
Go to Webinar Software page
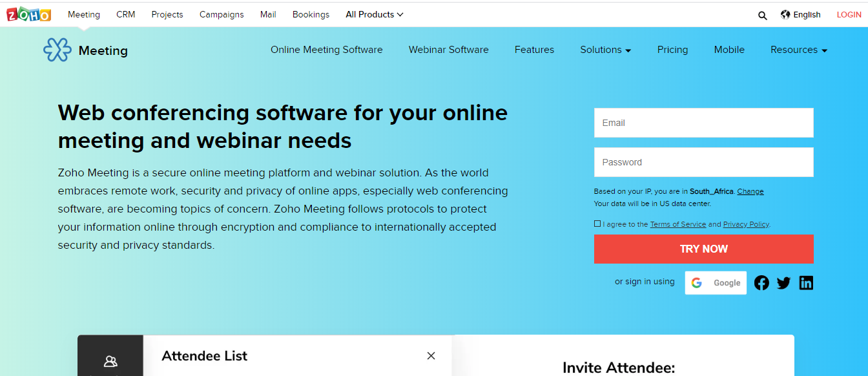pyautogui.click(x=449, y=50)
